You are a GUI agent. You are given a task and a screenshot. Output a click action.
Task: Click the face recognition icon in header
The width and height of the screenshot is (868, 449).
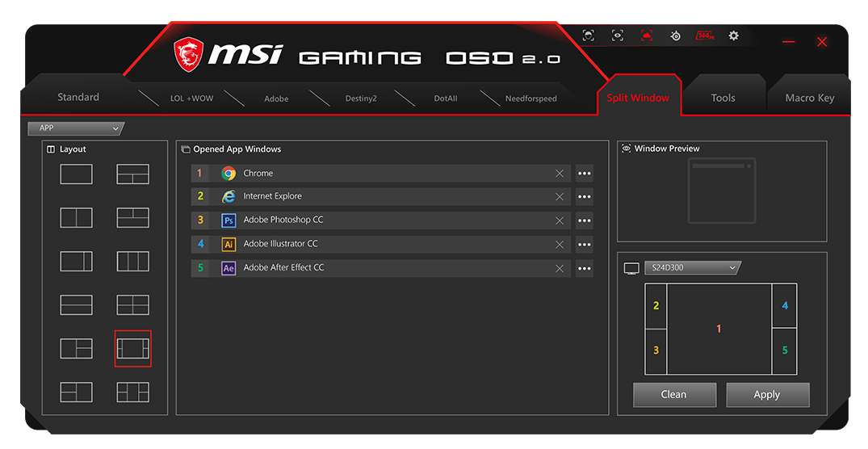pyautogui.click(x=589, y=36)
